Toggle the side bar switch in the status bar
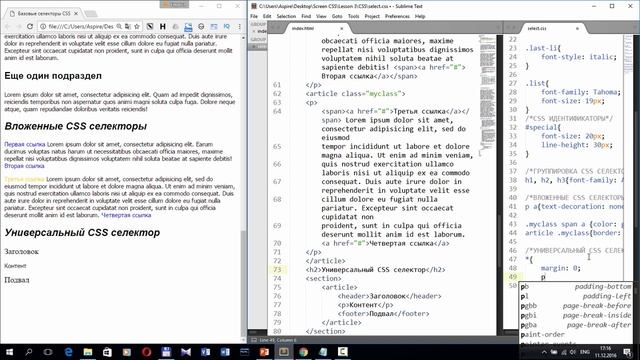 pos(254,340)
